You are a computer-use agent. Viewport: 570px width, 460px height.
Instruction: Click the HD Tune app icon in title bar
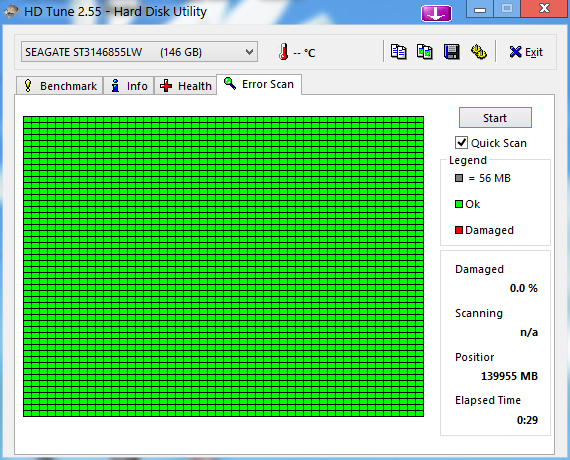click(11, 12)
